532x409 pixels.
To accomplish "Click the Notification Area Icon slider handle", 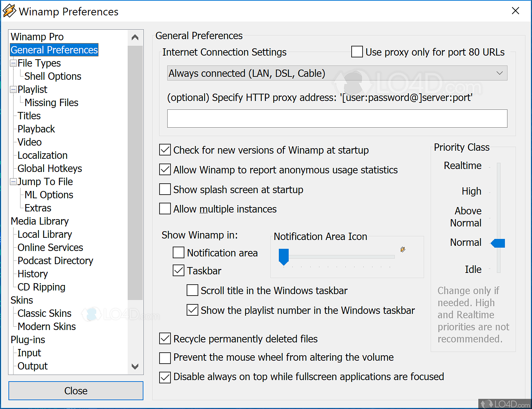I will click(284, 256).
